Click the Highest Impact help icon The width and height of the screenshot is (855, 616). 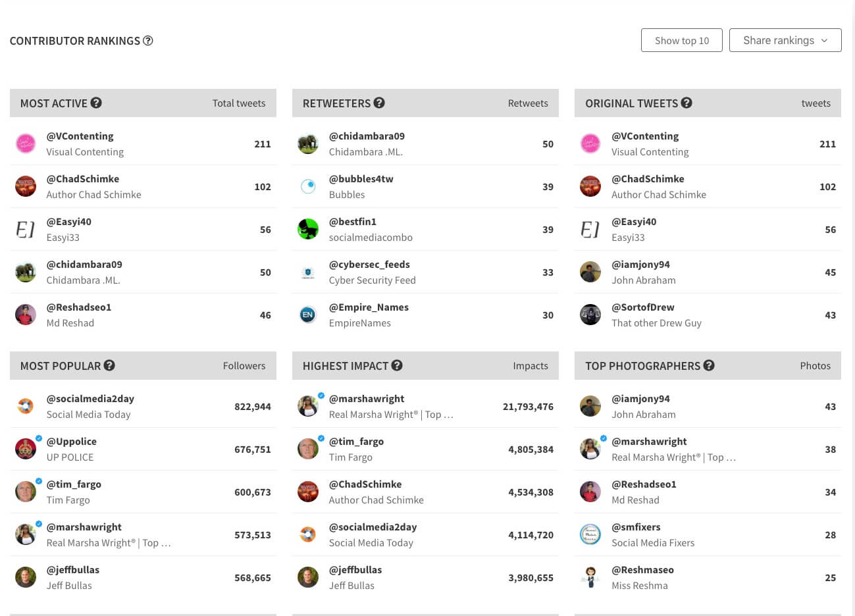click(397, 365)
